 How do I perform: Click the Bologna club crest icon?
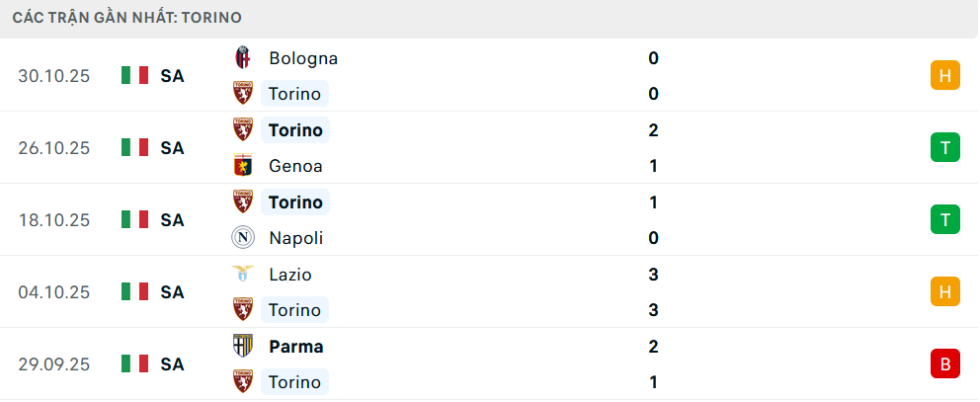tap(242, 58)
